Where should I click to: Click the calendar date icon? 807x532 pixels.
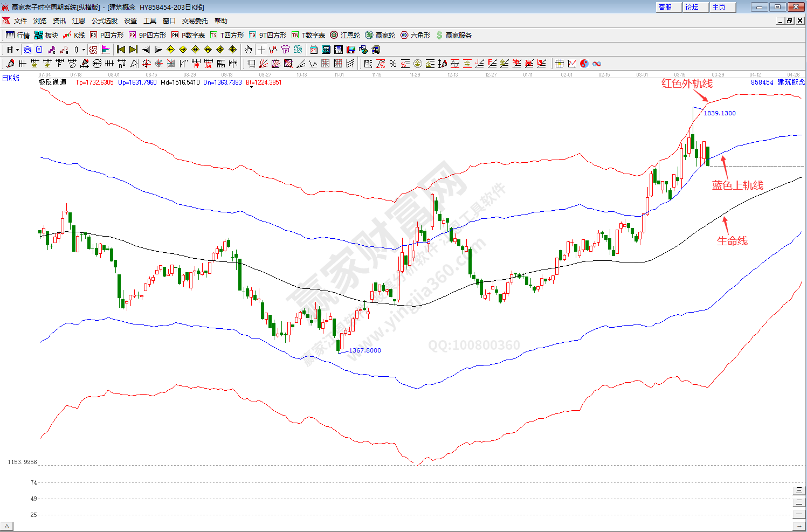point(314,50)
